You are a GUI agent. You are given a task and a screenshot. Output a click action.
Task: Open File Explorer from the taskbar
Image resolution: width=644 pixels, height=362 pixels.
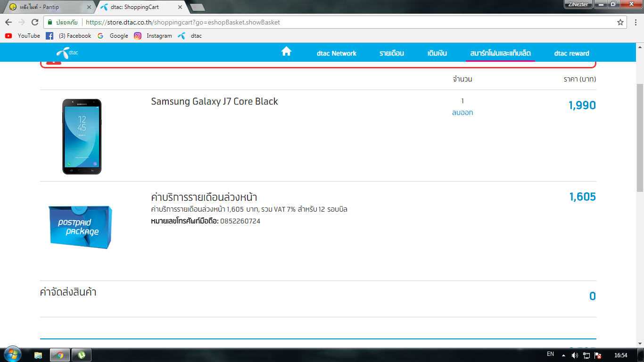pos(38,355)
